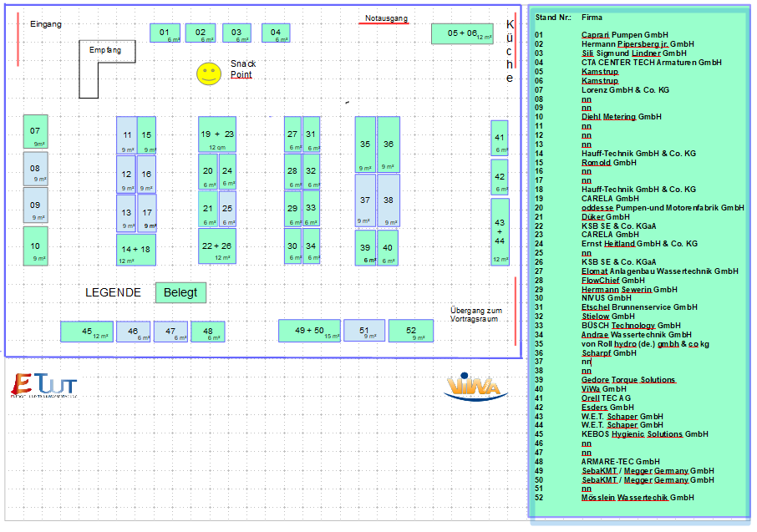Click Diehl Metering GmbH entry
The width and height of the screenshot is (757, 532).
622,117
